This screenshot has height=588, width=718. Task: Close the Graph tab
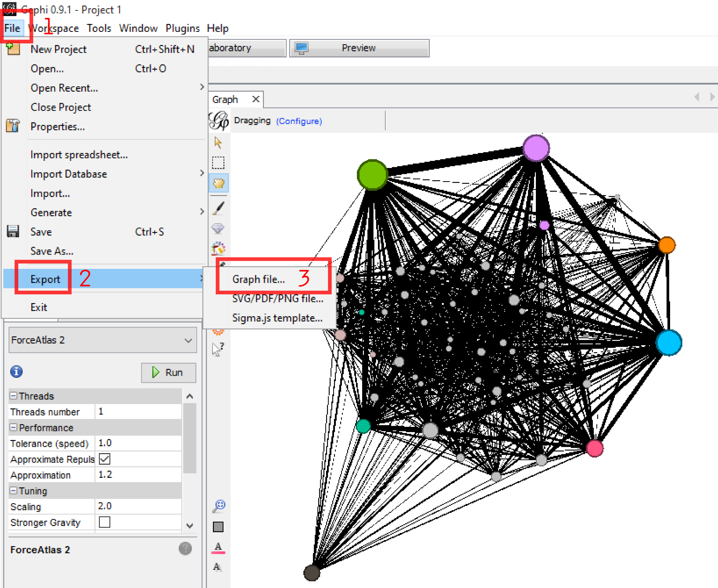(x=256, y=99)
